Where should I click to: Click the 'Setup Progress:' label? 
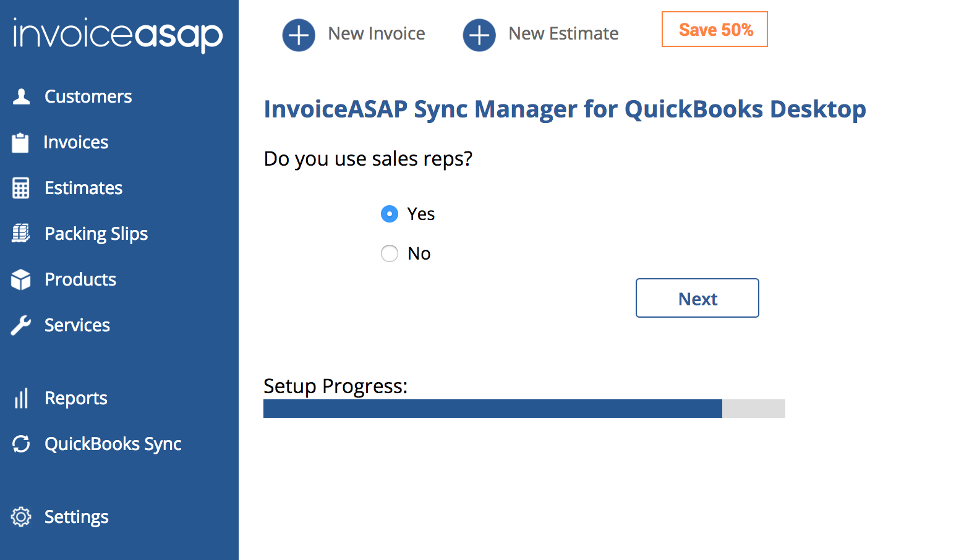click(336, 386)
